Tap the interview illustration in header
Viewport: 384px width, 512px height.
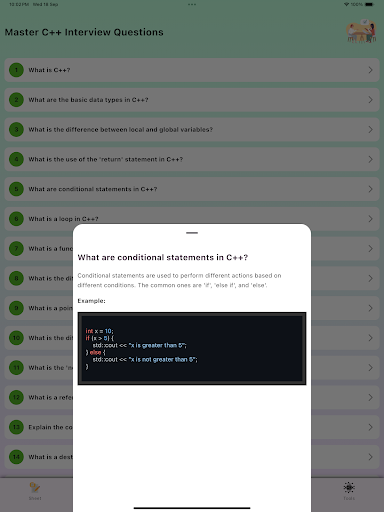[361, 31]
